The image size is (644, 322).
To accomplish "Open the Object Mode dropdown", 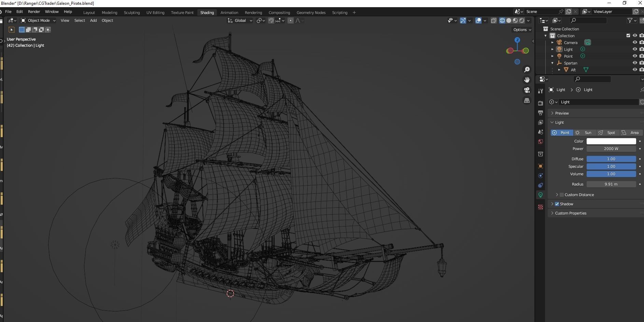I will [38, 20].
